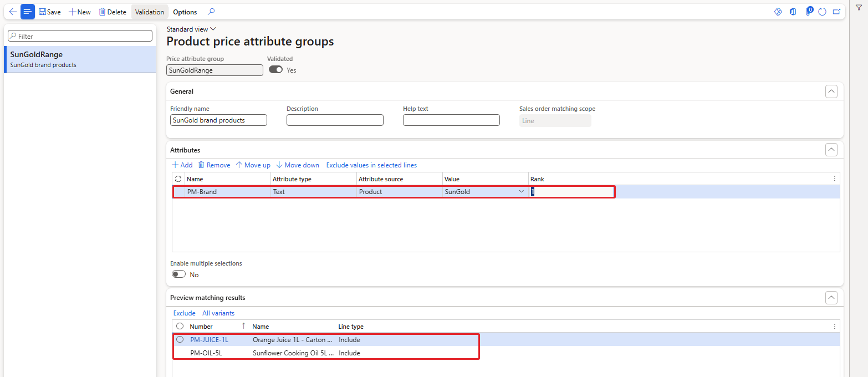Collapse the General section
The image size is (868, 377).
tap(831, 91)
